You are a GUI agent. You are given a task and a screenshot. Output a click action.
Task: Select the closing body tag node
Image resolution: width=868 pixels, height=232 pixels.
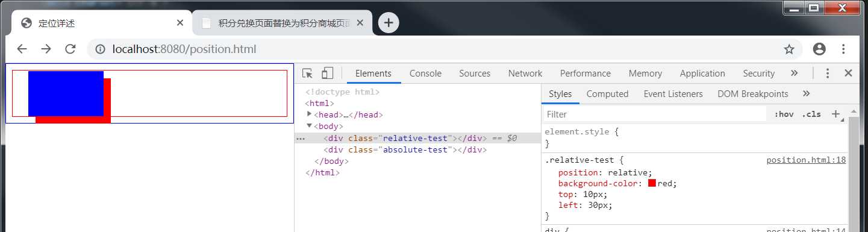click(331, 161)
